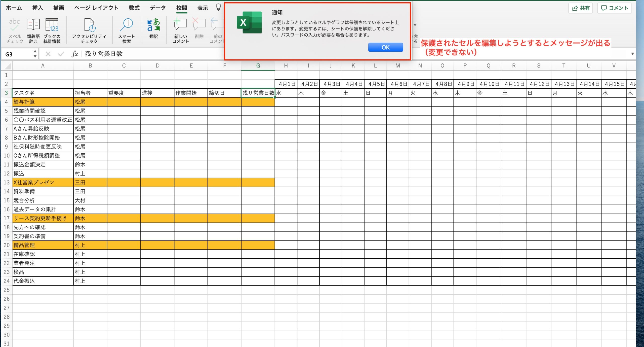Select cell Aさん昇給反映

pyautogui.click(x=43, y=129)
